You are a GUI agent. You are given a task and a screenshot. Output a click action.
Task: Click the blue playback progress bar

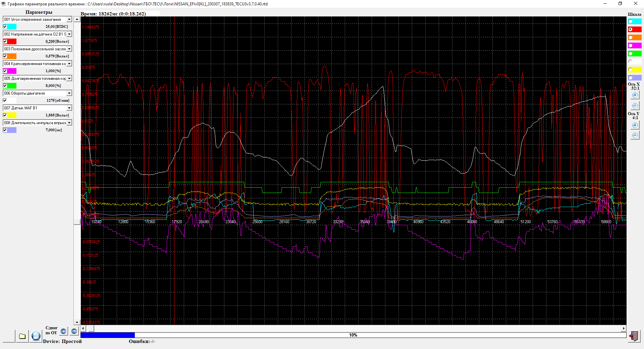pos(353,335)
